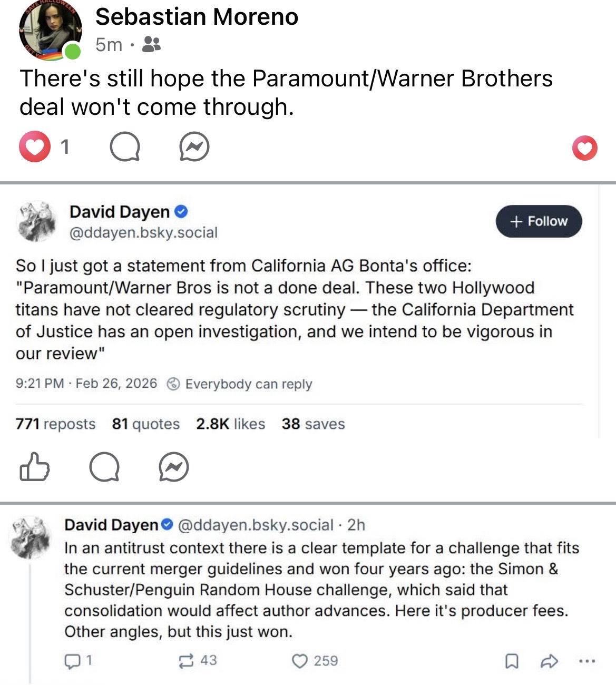The height and width of the screenshot is (685, 616).
Task: Send Sebastian's post via Messenger
Action: [194, 147]
